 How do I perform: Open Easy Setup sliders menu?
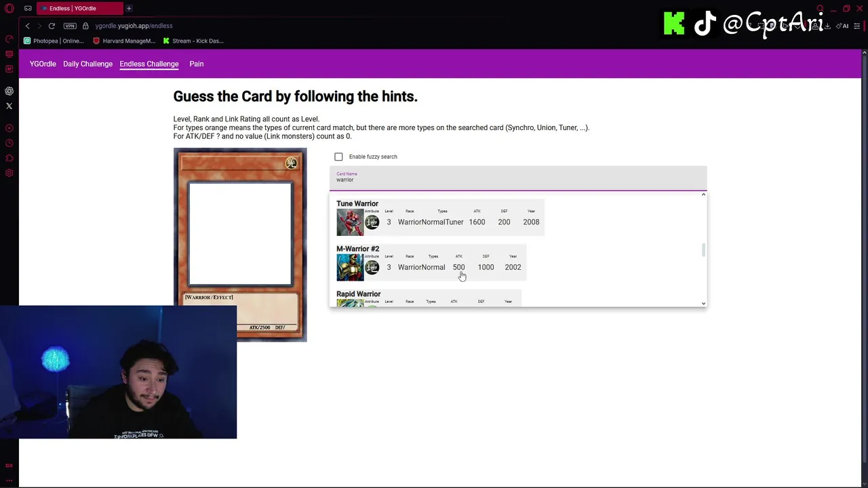[x=856, y=26]
